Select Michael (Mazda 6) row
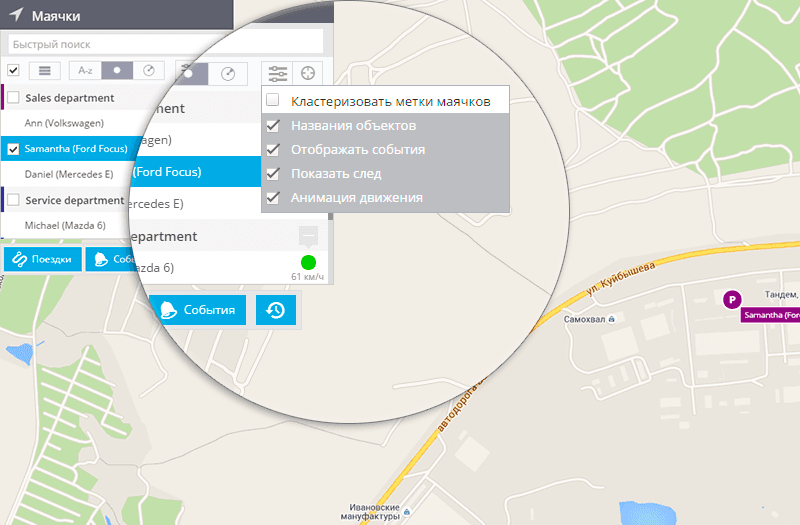Viewport: 800px width, 525px height. [x=65, y=225]
